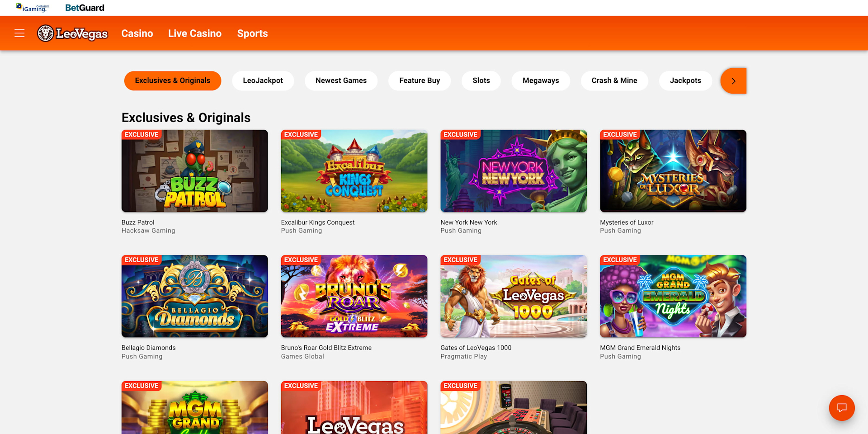Click the Mysteries of Luxor title

click(627, 222)
